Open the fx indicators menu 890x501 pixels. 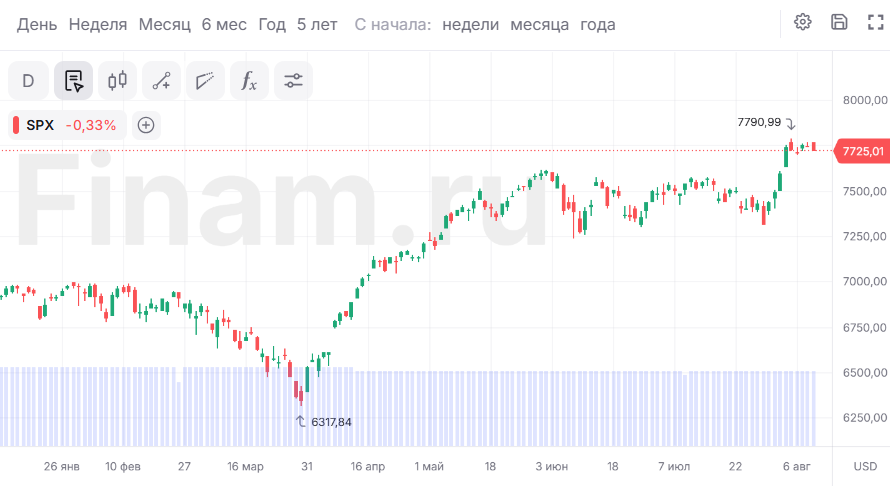pos(249,81)
